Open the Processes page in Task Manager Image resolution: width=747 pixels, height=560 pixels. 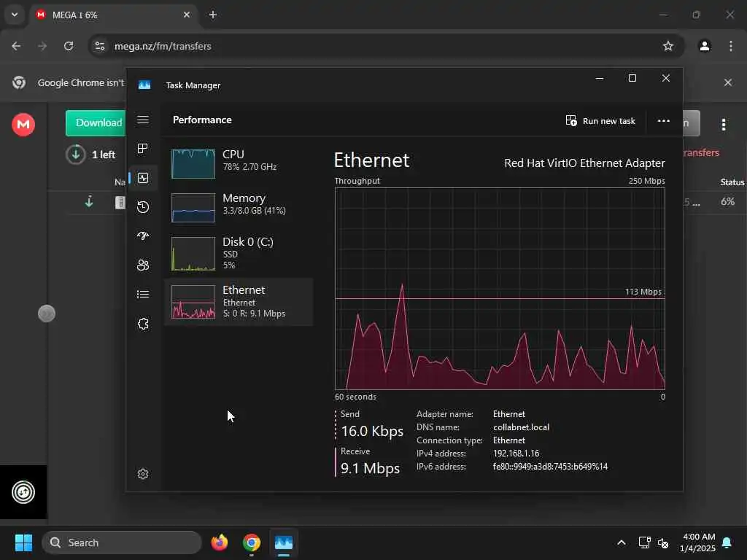point(143,149)
